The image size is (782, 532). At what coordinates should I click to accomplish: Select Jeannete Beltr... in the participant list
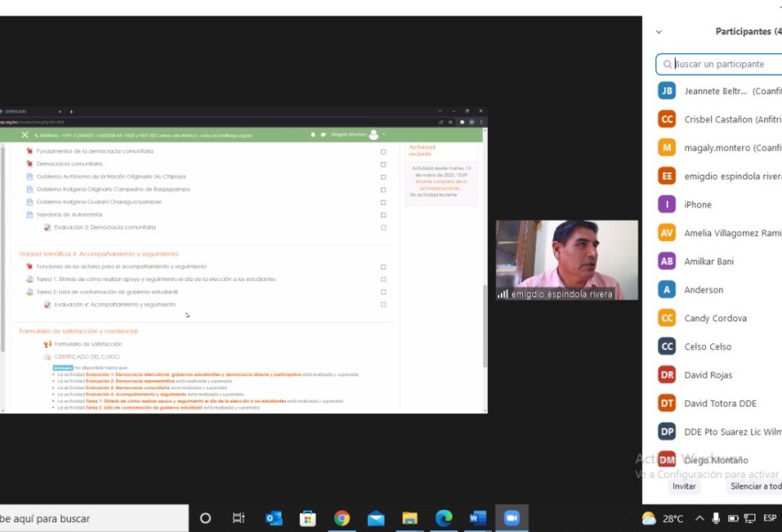[718, 90]
